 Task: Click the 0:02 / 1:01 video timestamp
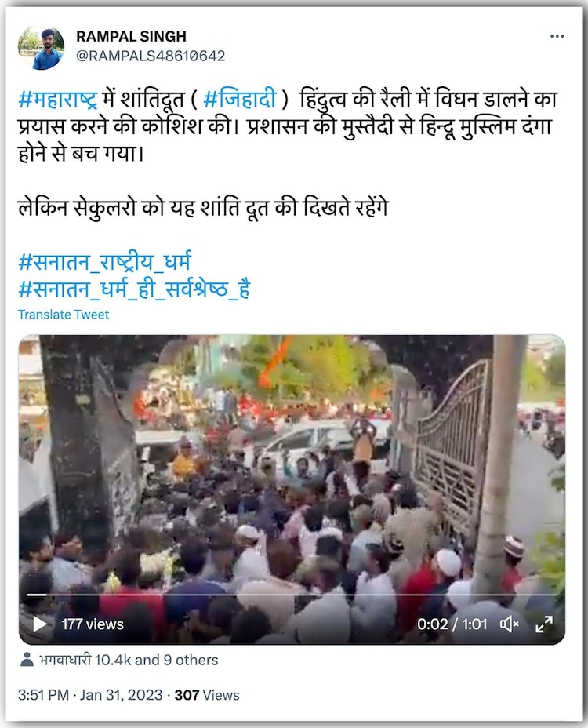[x=452, y=624]
